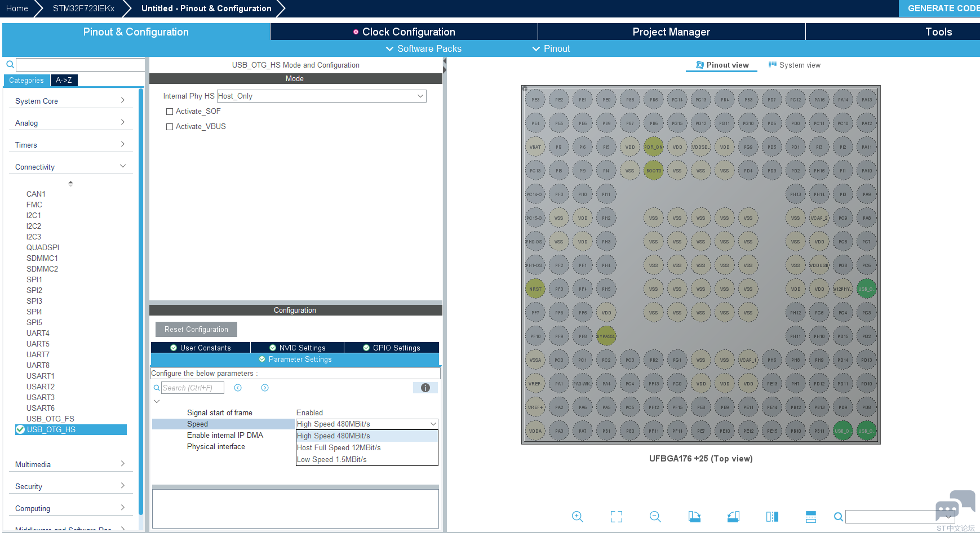Open the Pinout menu

(551, 49)
